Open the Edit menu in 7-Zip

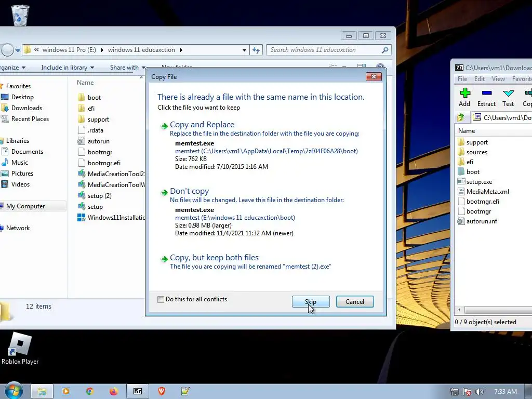(x=480, y=79)
